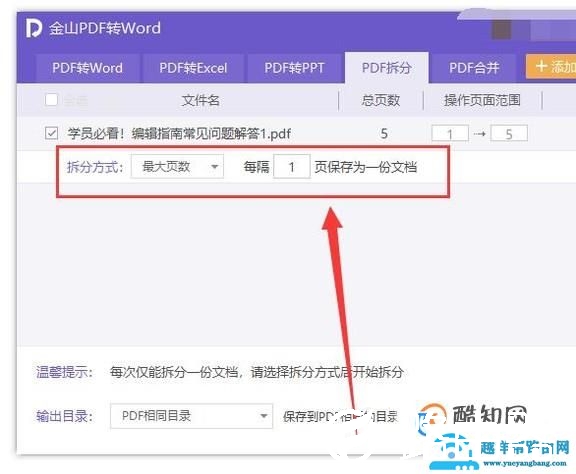This screenshot has height=474, width=576.
Task: Open the 输出目录 PDF相同目录 dropdown
Action: [191, 416]
